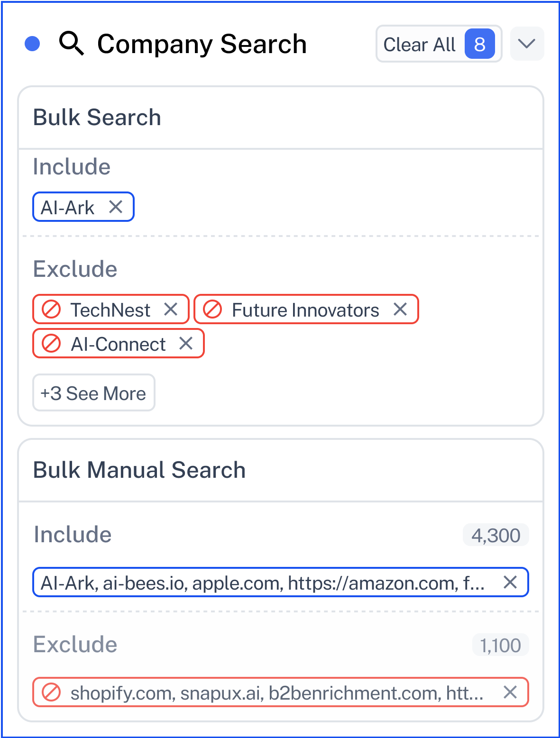Click the prohibited icon before shopify.com
This screenshot has width=560, height=738.
51,692
